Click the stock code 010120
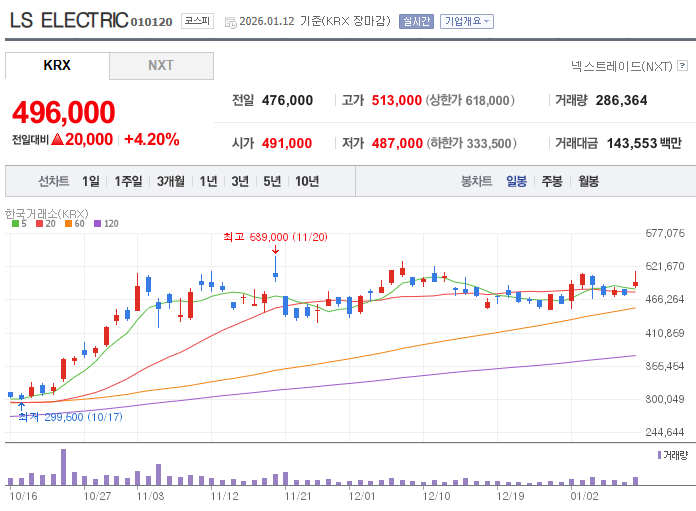 tap(151, 22)
